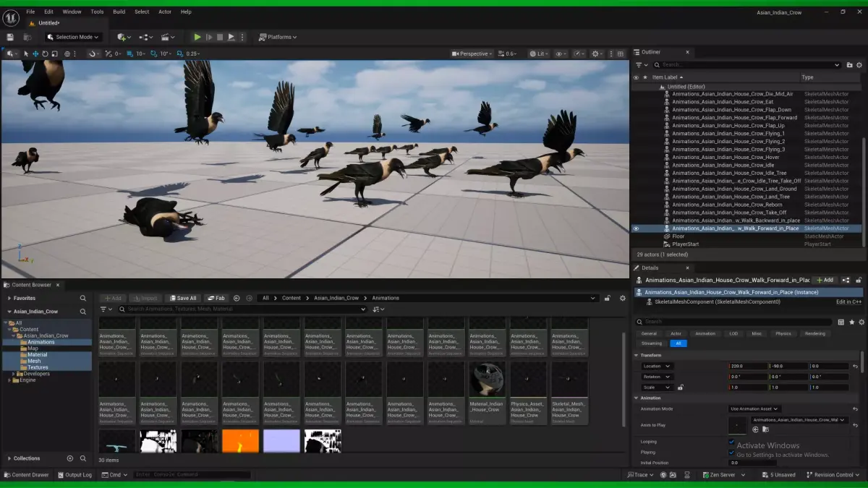Screen dimensions: 868x488
Task: Open the Selection Mode dropdown
Action: [x=74, y=37]
